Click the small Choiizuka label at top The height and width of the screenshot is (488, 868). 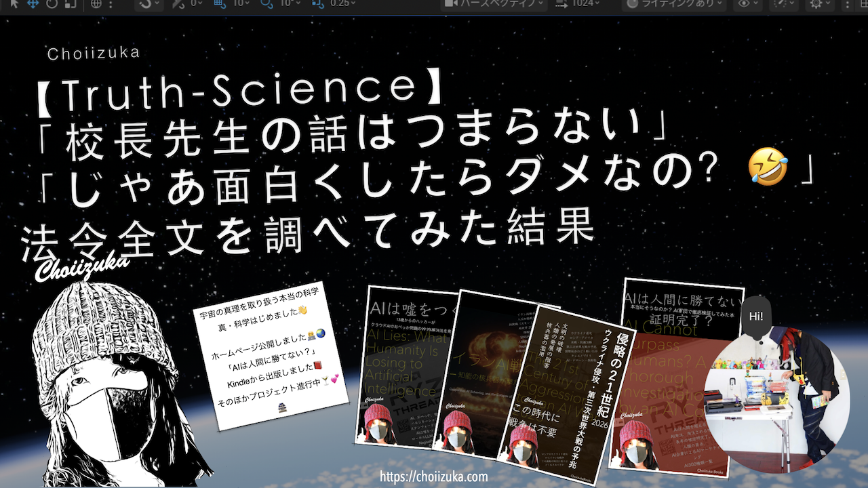pyautogui.click(x=94, y=52)
